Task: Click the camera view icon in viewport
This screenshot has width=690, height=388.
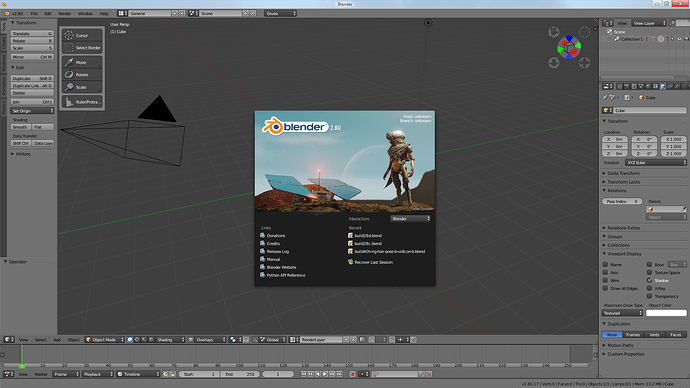Action: click(554, 32)
